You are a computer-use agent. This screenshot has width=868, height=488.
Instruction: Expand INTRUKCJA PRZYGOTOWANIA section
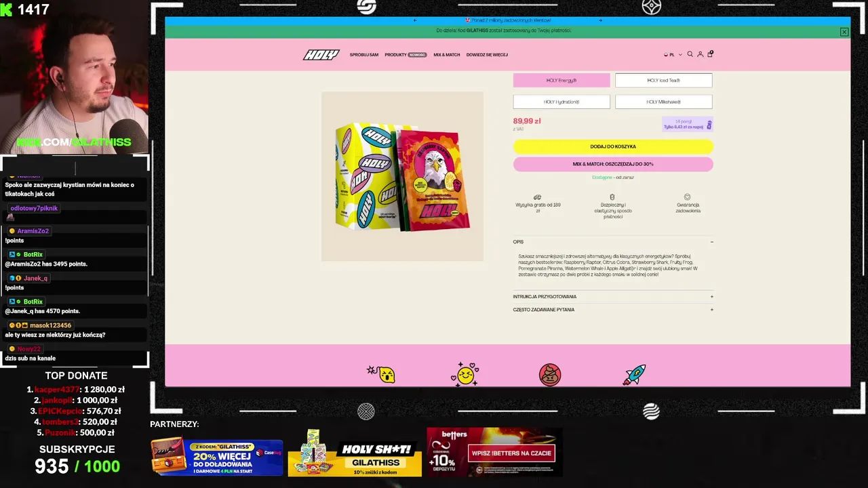tap(613, 296)
